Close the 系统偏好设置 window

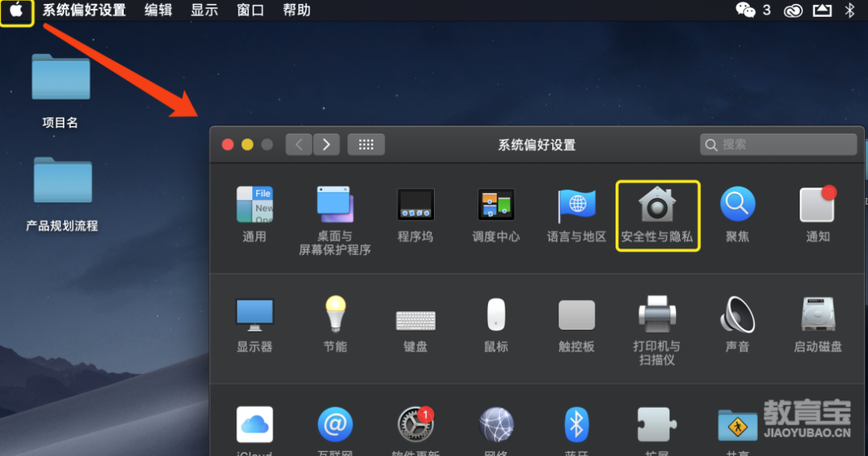(x=227, y=145)
